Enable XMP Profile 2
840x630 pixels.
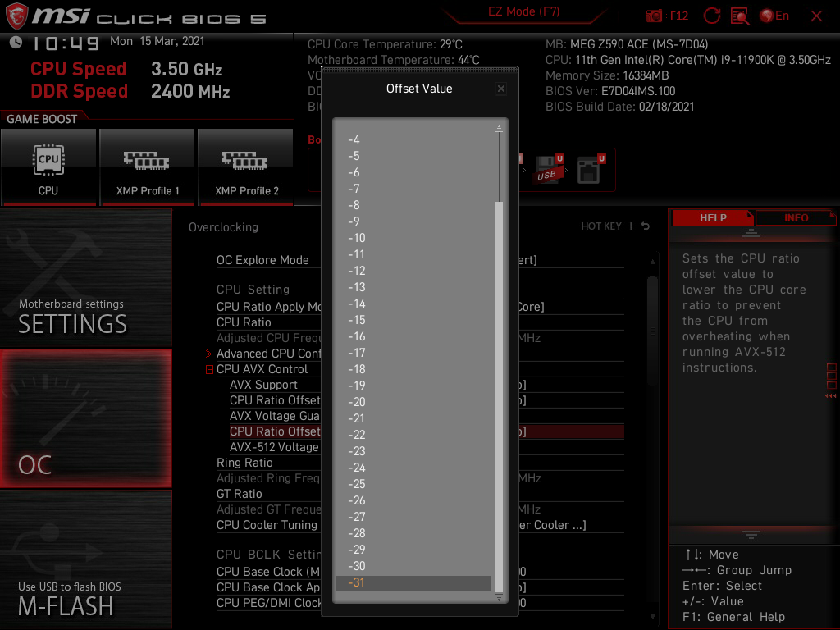246,167
